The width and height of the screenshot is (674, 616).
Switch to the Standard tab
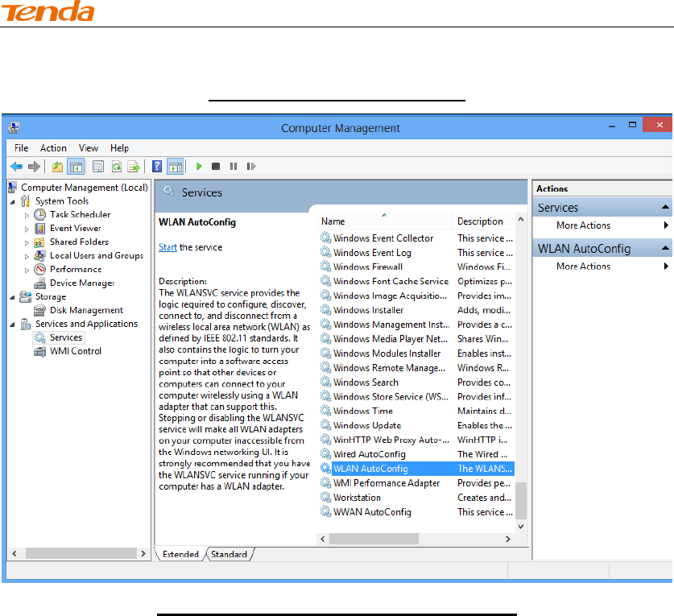tap(229, 554)
